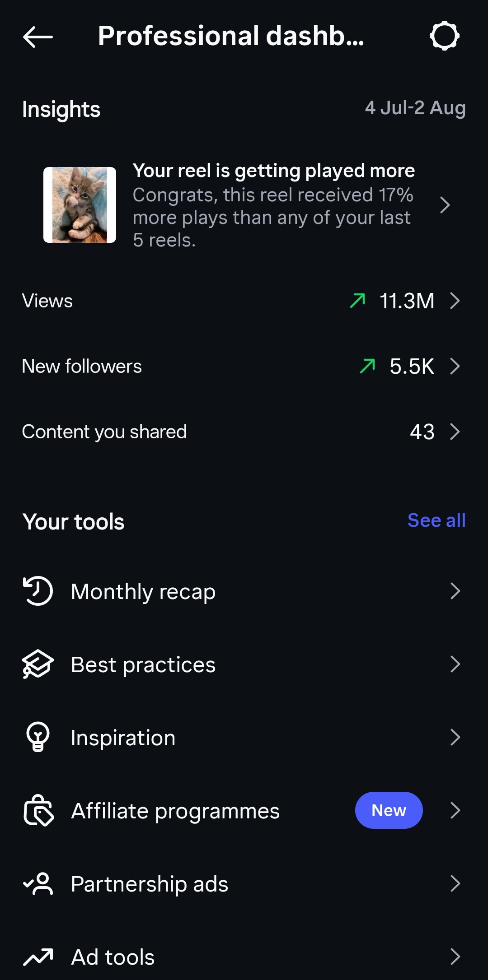Tap the New badge on Affiliate programmes

click(x=389, y=810)
